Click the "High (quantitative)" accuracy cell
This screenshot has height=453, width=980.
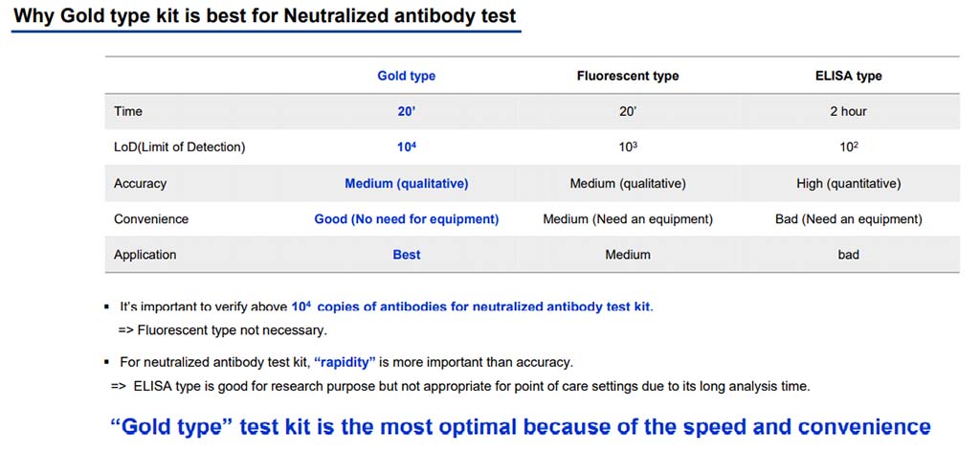(849, 183)
